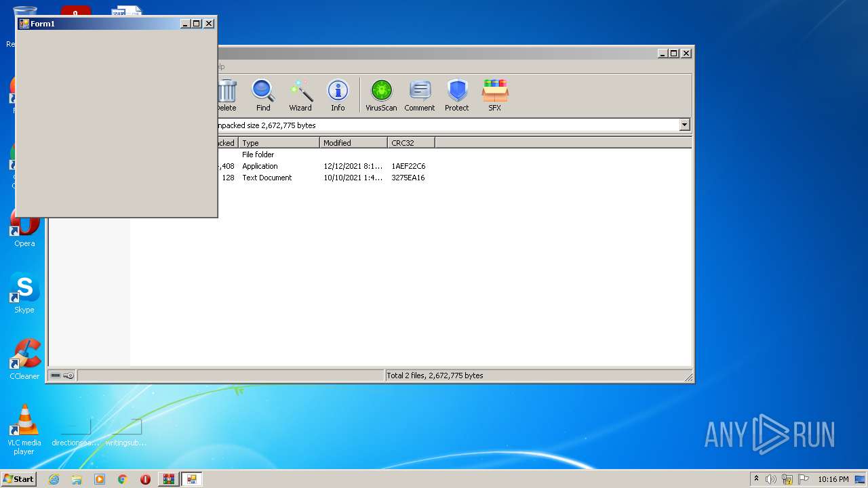
Task: Open the Skype desktop shortcut
Action: pos(24,293)
